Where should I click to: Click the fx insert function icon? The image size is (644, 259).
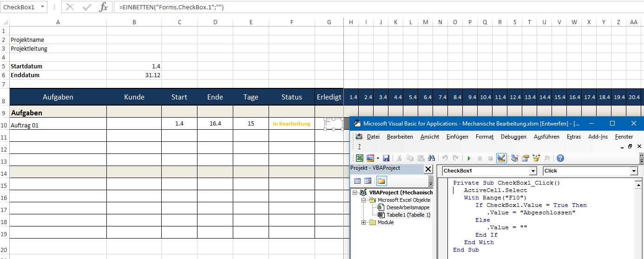point(104,7)
